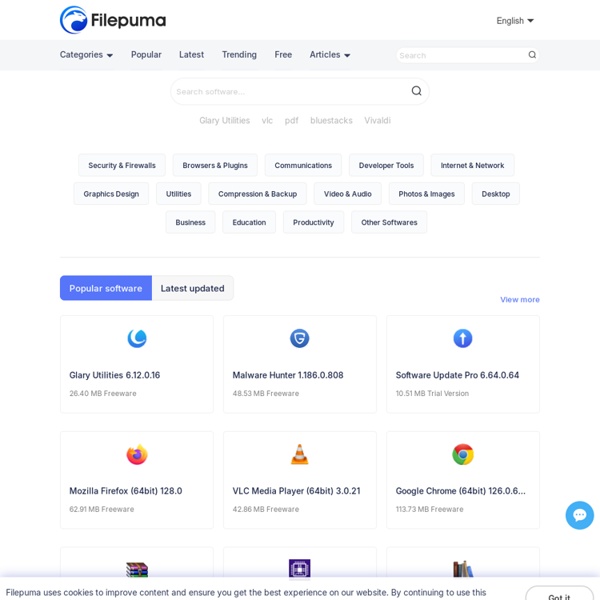Open the VLC Media Player cone icon
The height and width of the screenshot is (600, 600).
[x=300, y=454]
